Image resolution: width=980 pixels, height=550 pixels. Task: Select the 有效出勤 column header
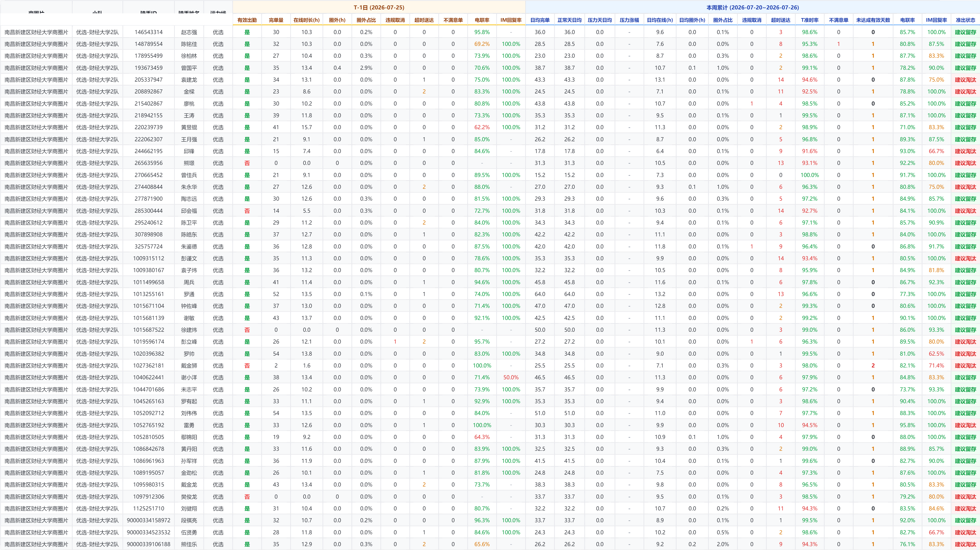point(247,20)
